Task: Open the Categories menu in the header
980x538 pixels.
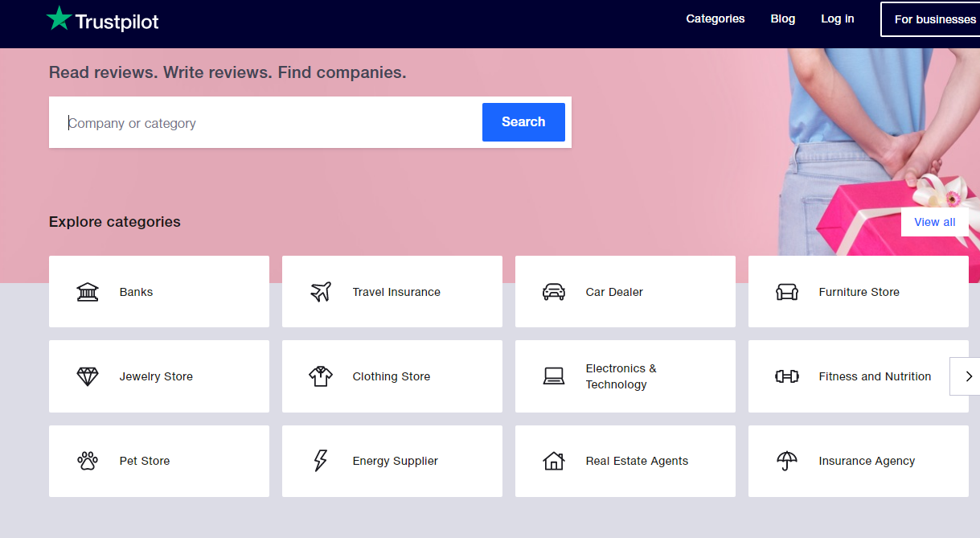Action: click(716, 18)
